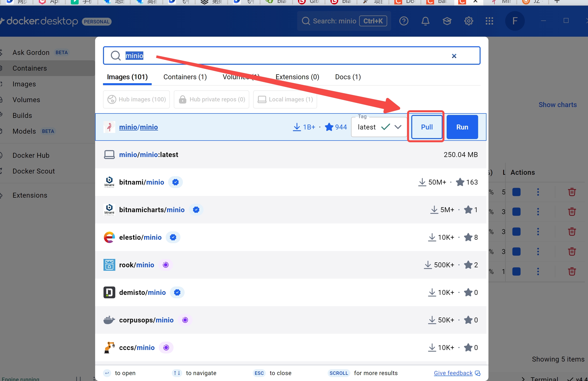Click the Run button for minio/minio
Viewport: 588px width, 381px height.
click(x=462, y=127)
